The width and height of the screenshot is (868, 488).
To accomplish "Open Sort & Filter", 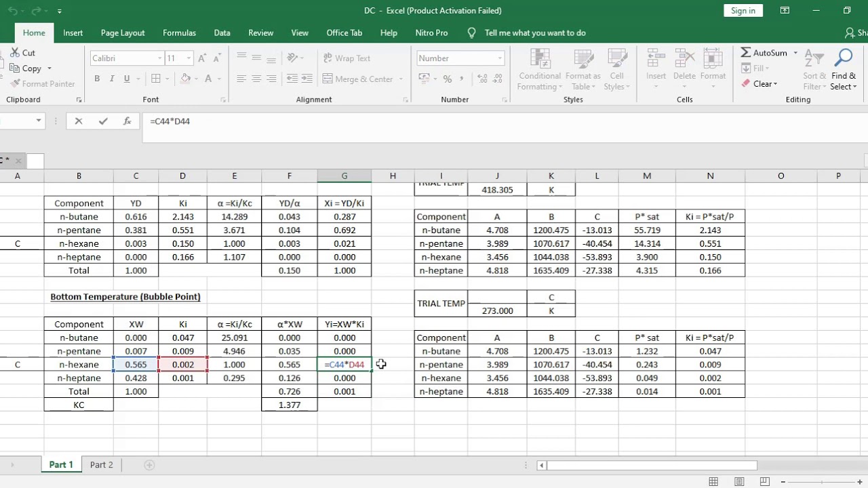I will click(x=814, y=68).
